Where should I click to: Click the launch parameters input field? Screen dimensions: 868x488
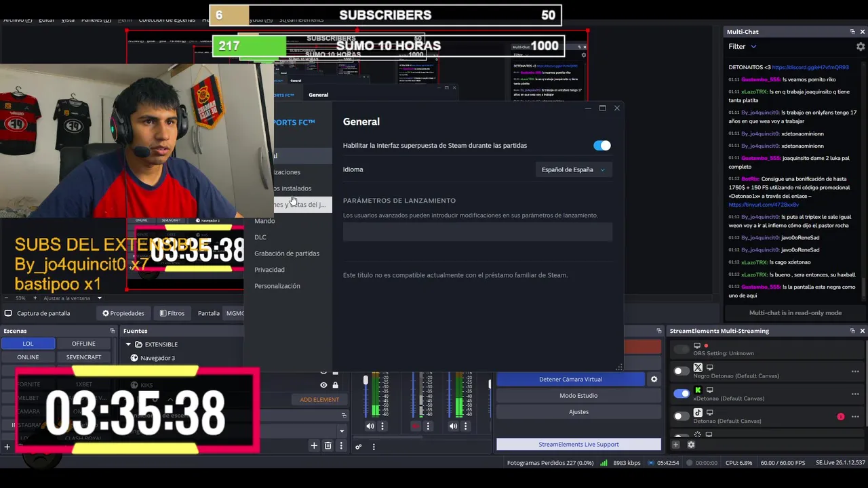477,232
